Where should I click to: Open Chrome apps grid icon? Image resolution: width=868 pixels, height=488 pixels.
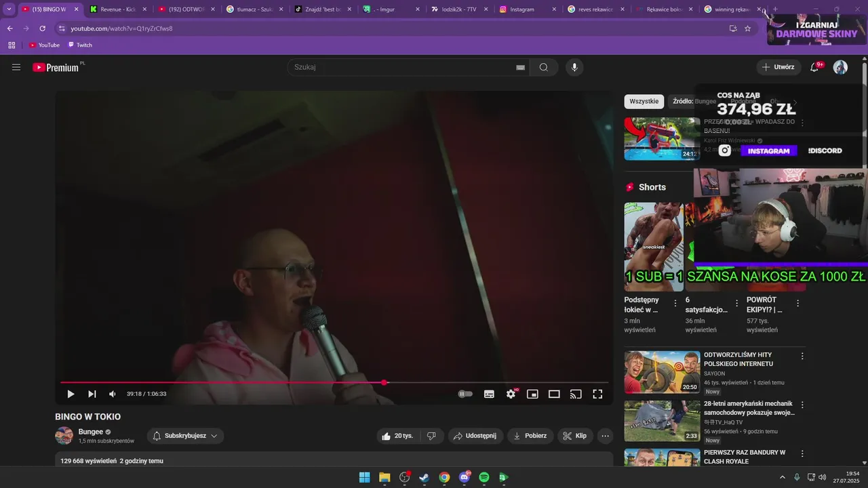pyautogui.click(x=12, y=45)
